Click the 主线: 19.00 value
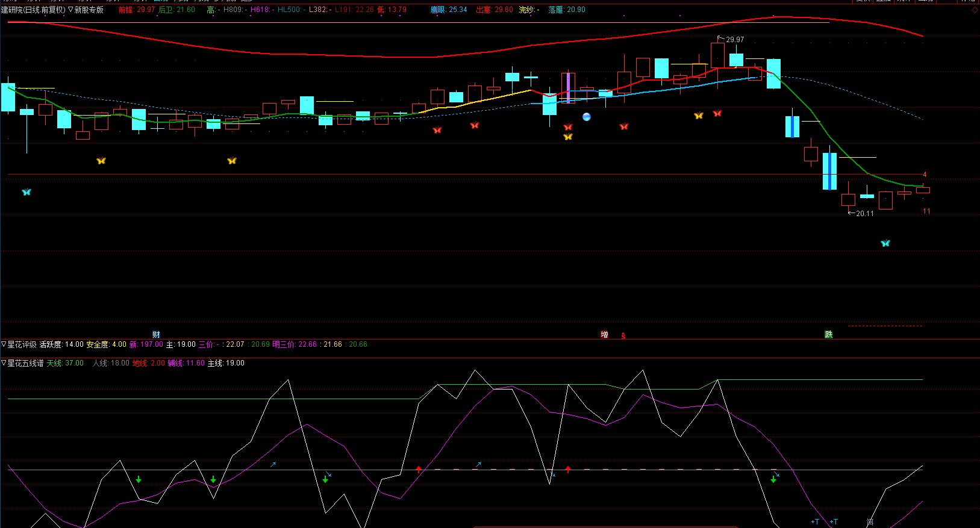 pyautogui.click(x=226, y=363)
